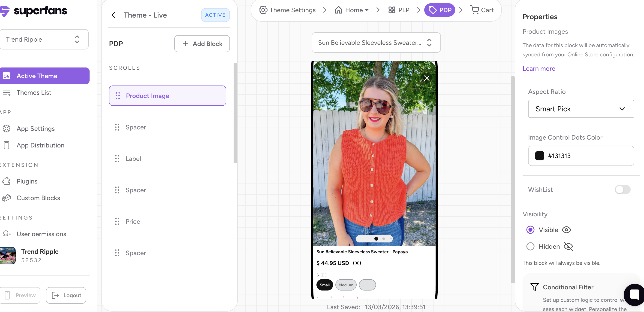Close the product preview with X icon
This screenshot has height=312, width=644.
click(x=427, y=78)
